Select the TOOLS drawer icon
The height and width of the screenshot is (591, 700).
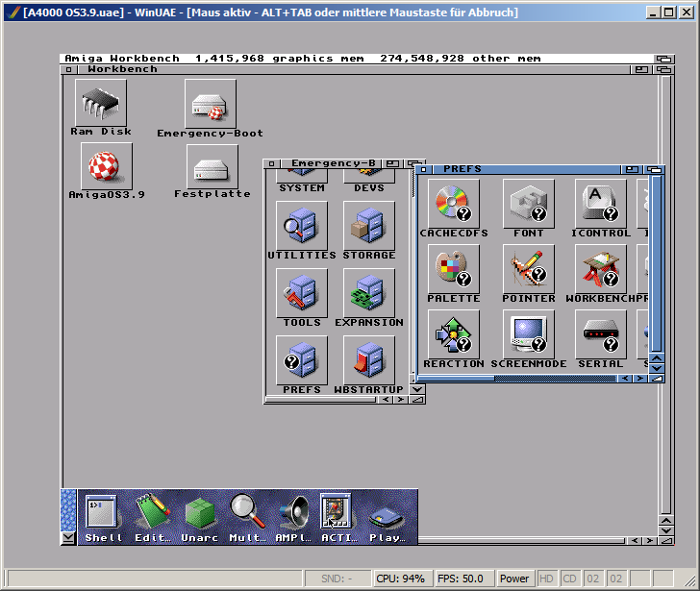pyautogui.click(x=302, y=293)
